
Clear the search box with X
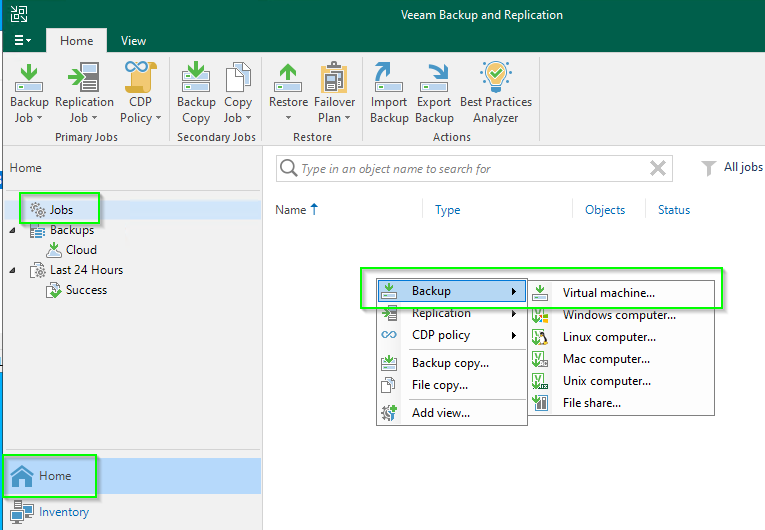(x=658, y=168)
